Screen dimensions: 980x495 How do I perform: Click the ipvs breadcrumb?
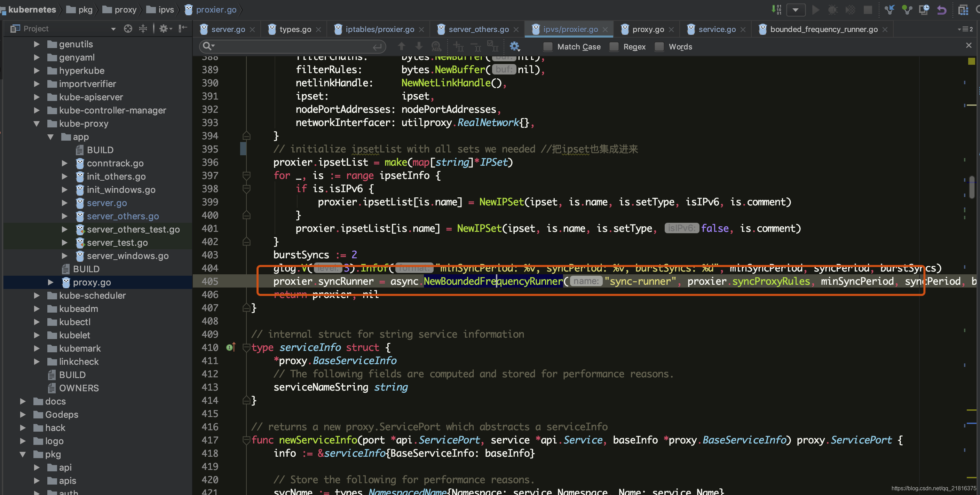(x=166, y=9)
